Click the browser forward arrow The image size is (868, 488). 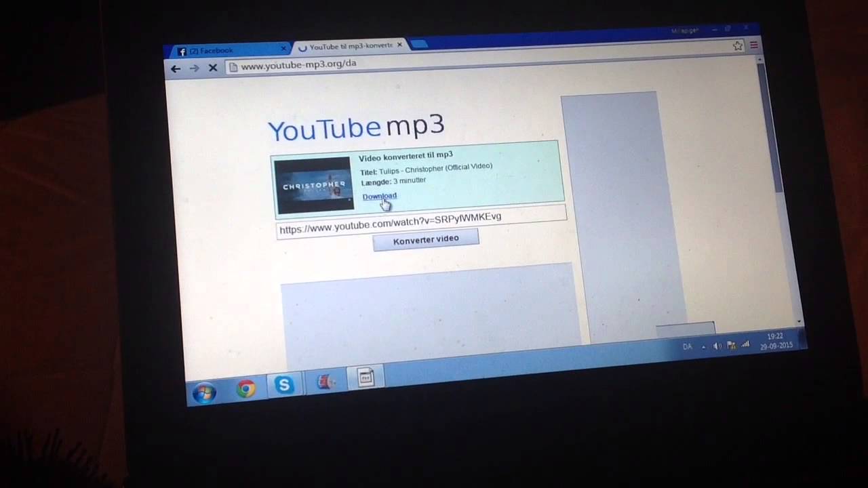(194, 68)
